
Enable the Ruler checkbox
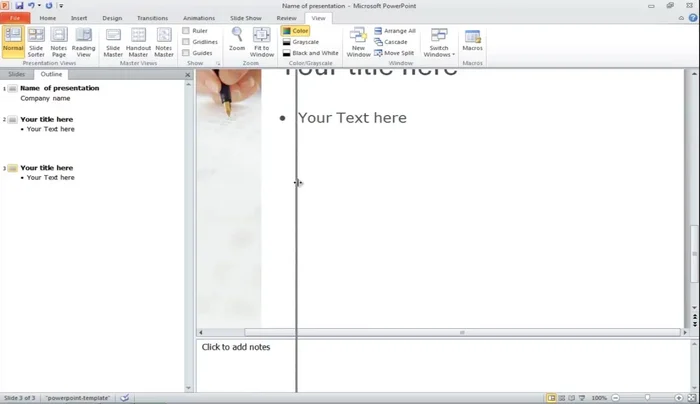tap(186, 31)
